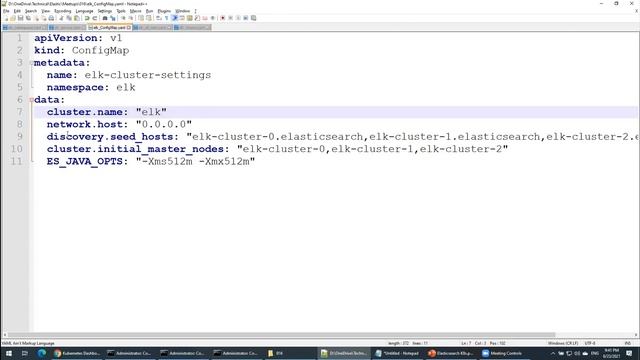Toggle synchronized vertical scrolling icon
This screenshot has height=360, width=640.
point(141,18)
